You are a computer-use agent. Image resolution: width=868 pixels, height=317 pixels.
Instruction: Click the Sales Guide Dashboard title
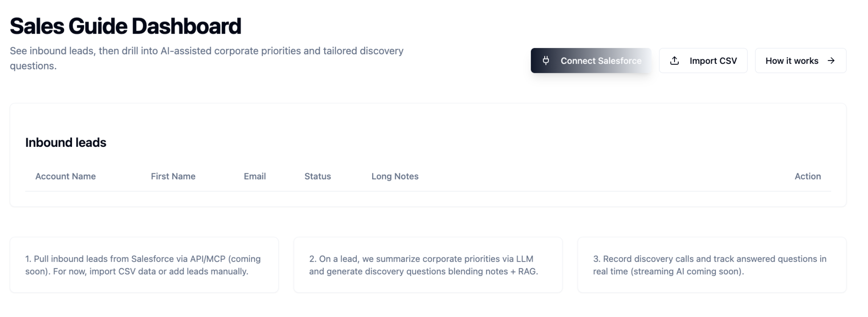pyautogui.click(x=125, y=26)
